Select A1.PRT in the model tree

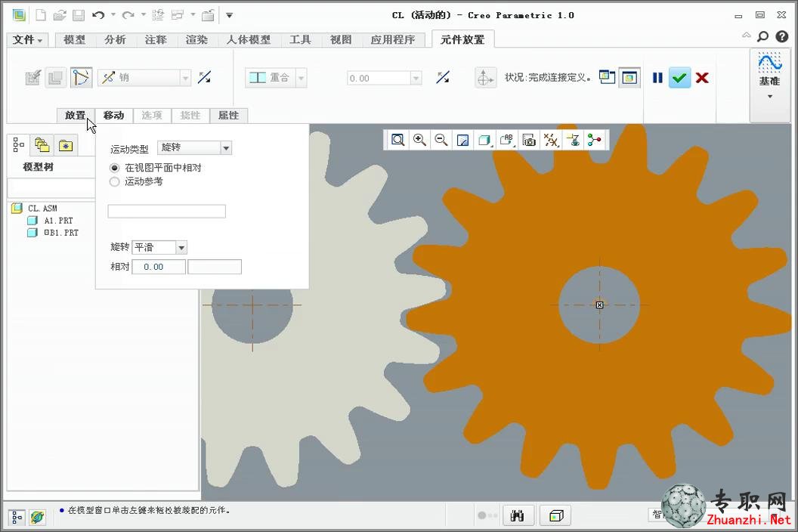point(58,221)
